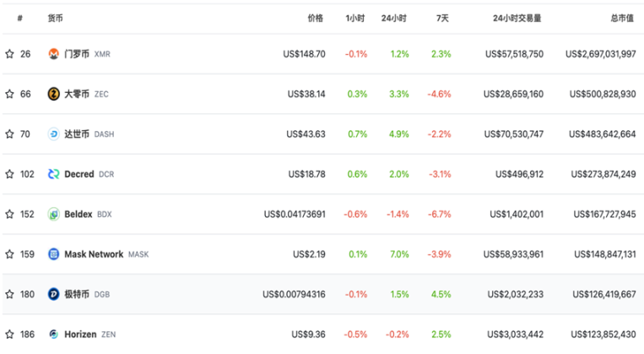The width and height of the screenshot is (644, 354).
Task: Open the Mask Network coin link
Action: coord(94,254)
